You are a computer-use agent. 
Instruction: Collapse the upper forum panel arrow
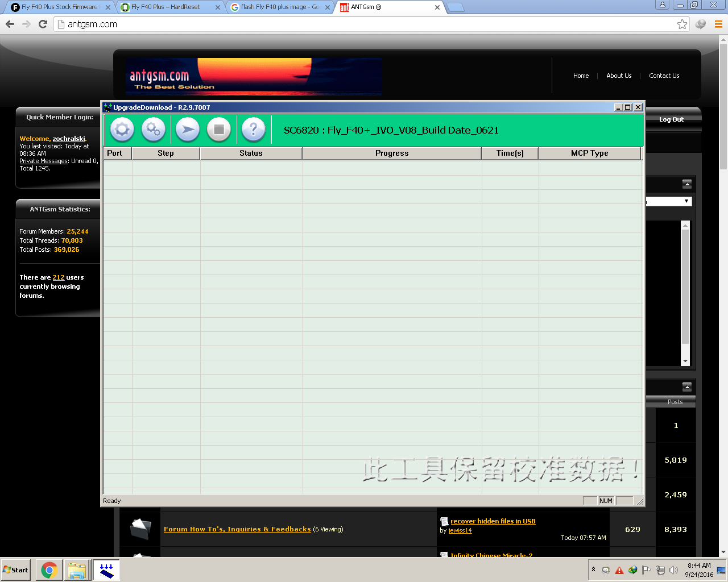pyautogui.click(x=687, y=184)
